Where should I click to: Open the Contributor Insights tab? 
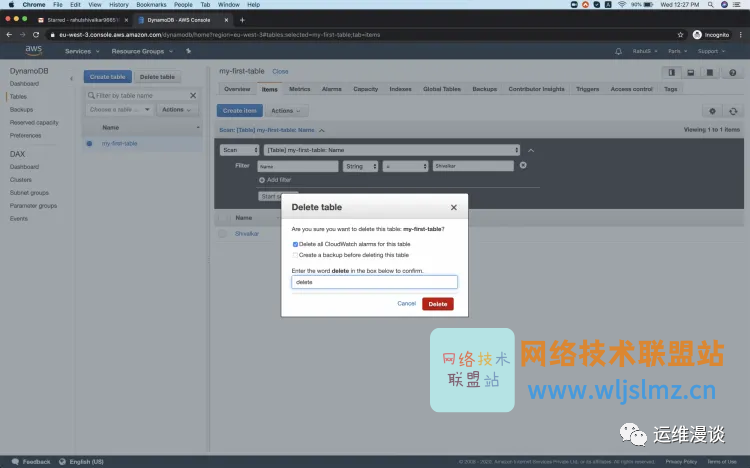pos(536,89)
